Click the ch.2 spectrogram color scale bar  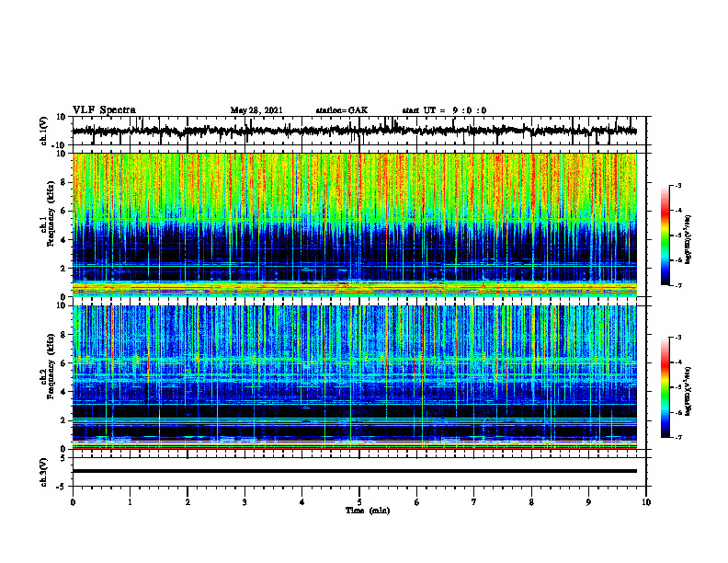pos(665,387)
